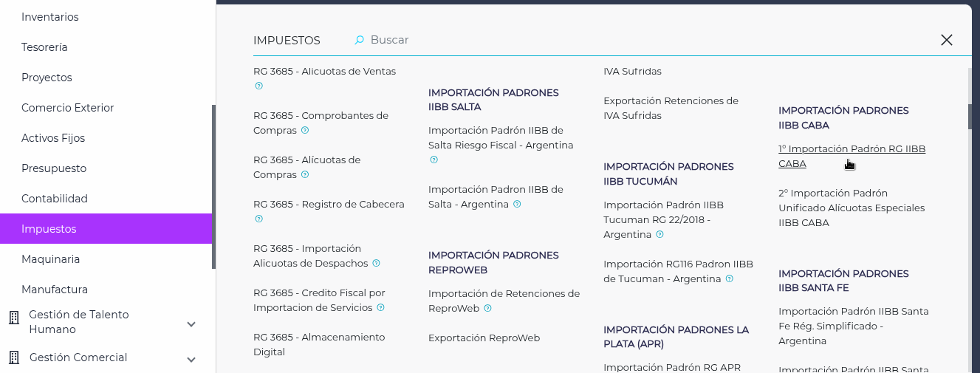Click building icon beside Gestión de Talento Humano

(13, 318)
